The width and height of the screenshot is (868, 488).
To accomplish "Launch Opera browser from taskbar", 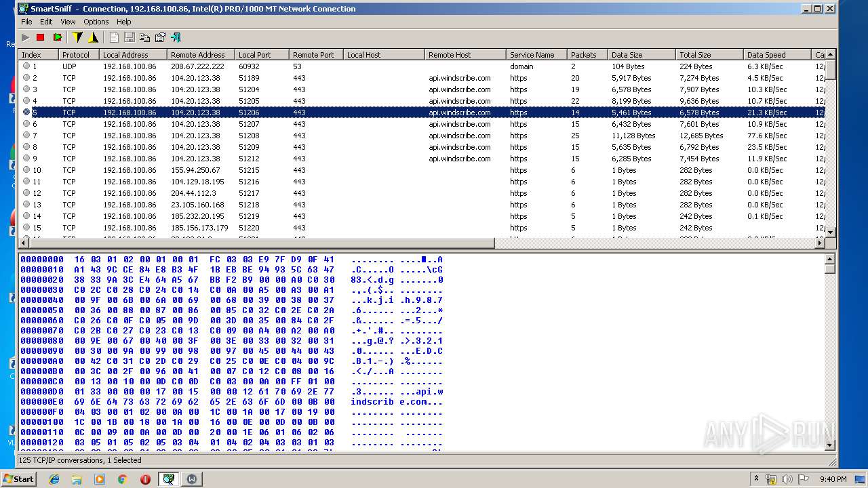I will coord(145,479).
